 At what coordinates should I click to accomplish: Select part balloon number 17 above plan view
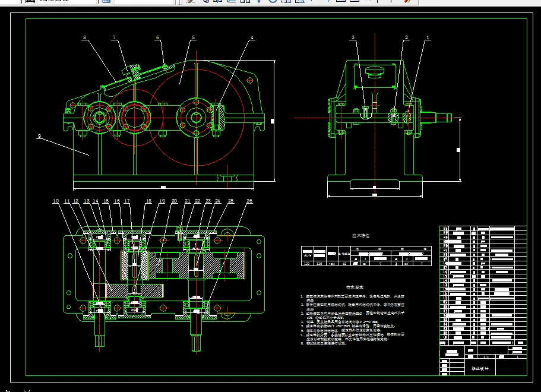[127, 201]
